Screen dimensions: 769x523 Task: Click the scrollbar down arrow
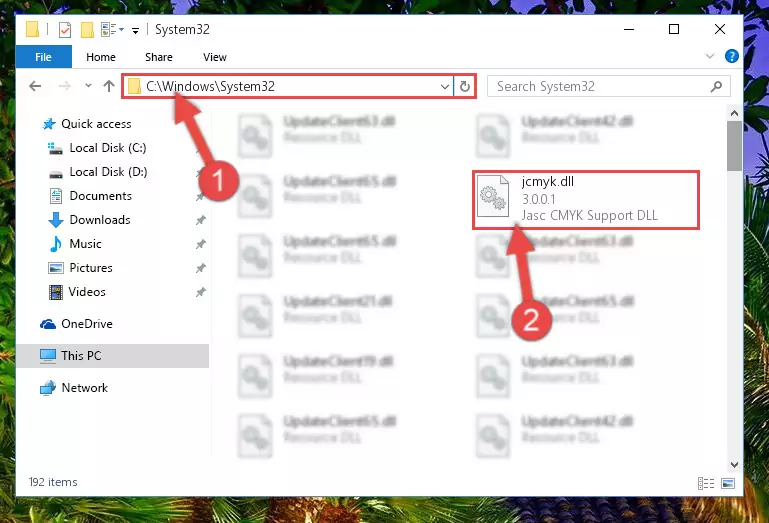734,464
